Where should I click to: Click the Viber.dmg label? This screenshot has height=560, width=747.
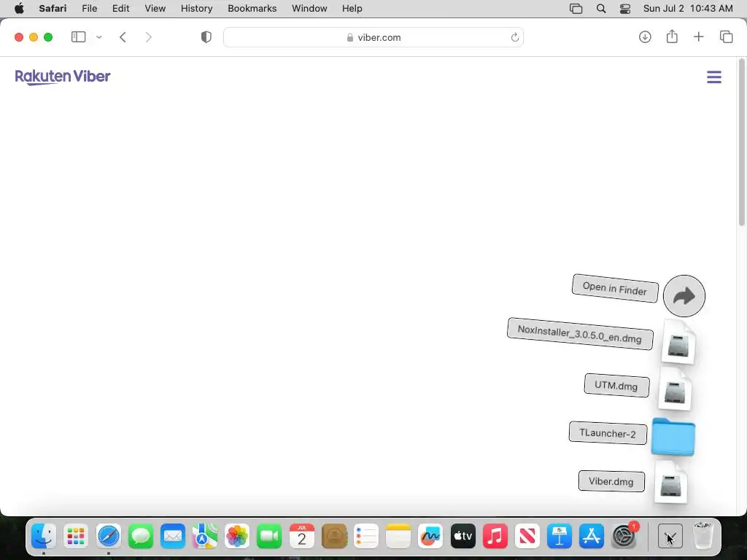[x=611, y=481]
